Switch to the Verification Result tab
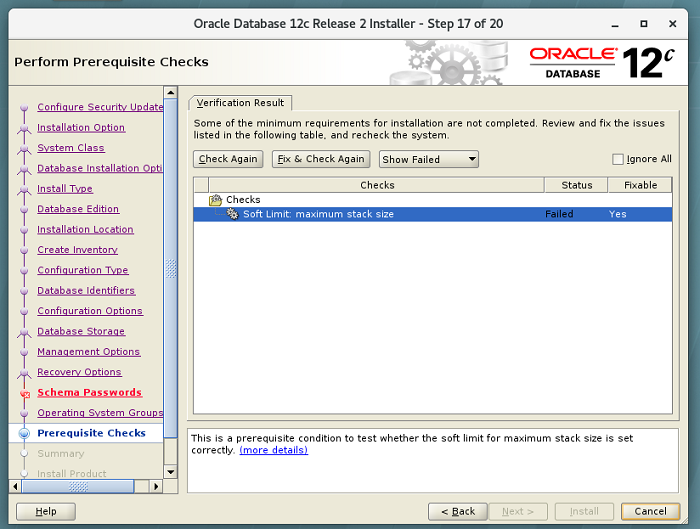The image size is (700, 529). point(240,102)
